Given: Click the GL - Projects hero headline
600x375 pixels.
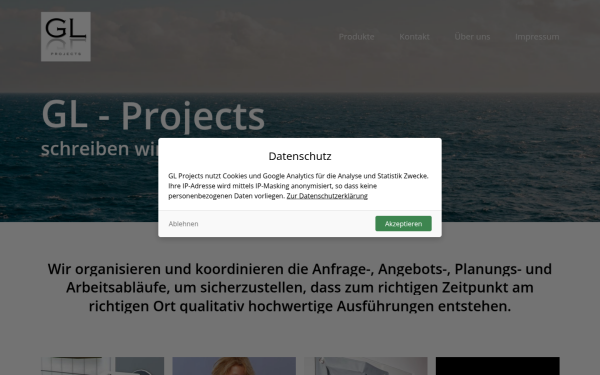Looking at the screenshot, I should [x=153, y=115].
